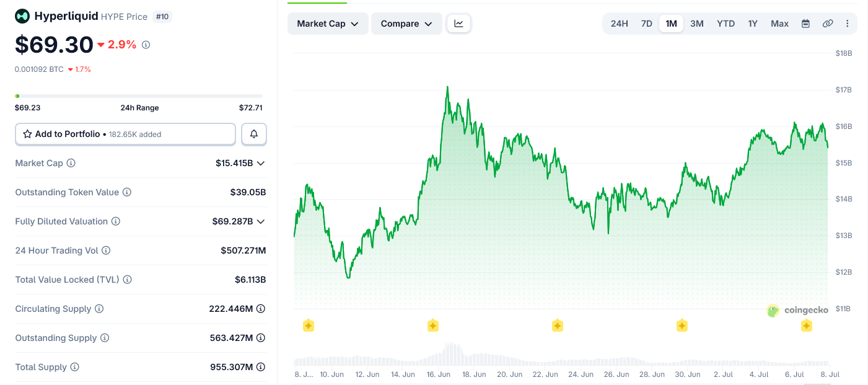The image size is (868, 385).
Task: Select 7D time range
Action: [647, 24]
